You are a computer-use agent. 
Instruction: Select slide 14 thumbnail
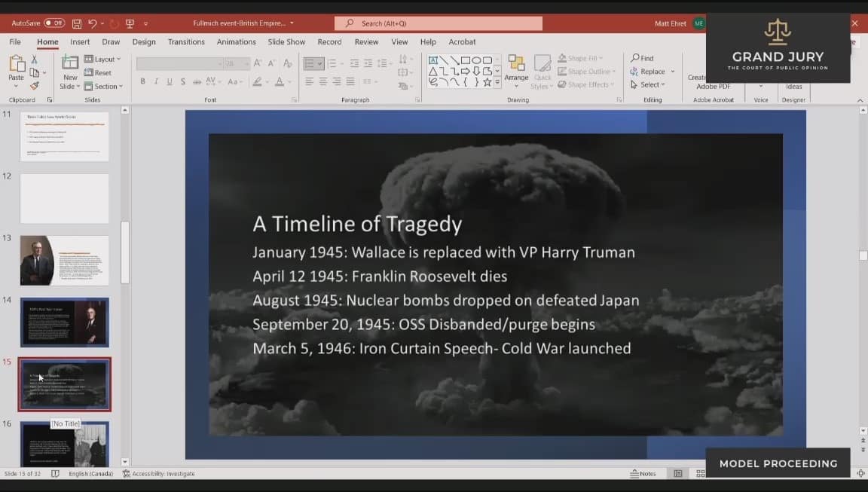click(x=65, y=322)
